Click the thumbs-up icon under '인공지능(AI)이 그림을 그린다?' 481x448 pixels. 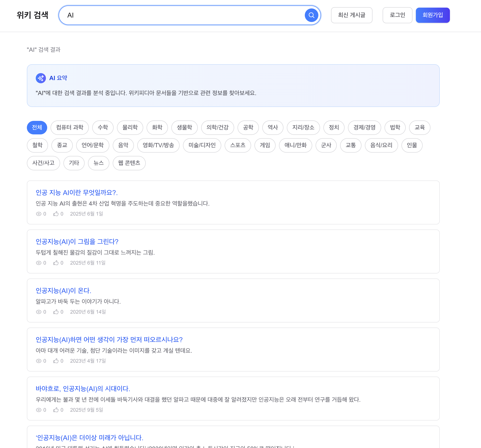tap(56, 263)
